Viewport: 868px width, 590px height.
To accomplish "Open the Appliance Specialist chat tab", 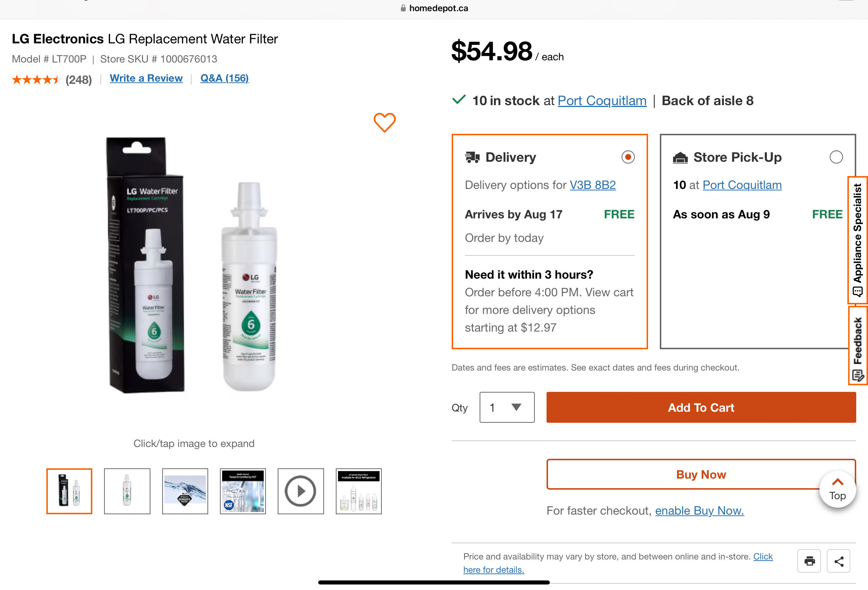I will 858,240.
